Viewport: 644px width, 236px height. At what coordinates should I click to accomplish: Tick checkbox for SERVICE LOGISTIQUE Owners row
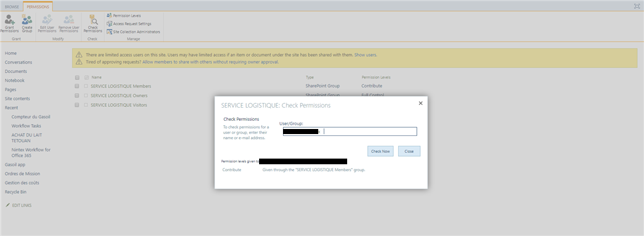[77, 96]
